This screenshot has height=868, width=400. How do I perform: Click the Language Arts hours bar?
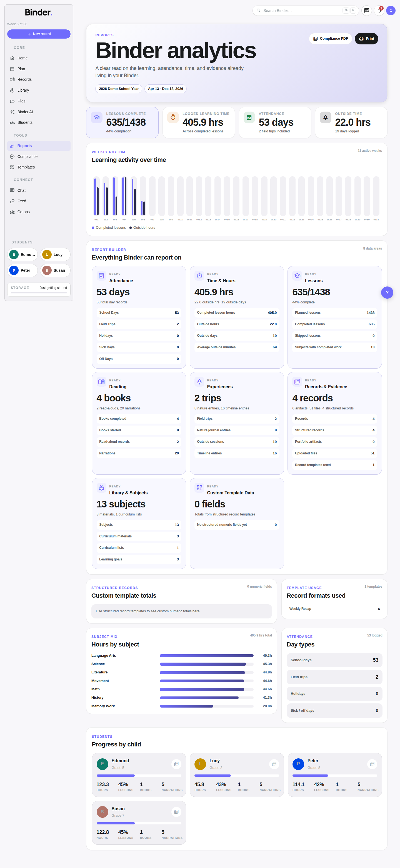(x=207, y=656)
